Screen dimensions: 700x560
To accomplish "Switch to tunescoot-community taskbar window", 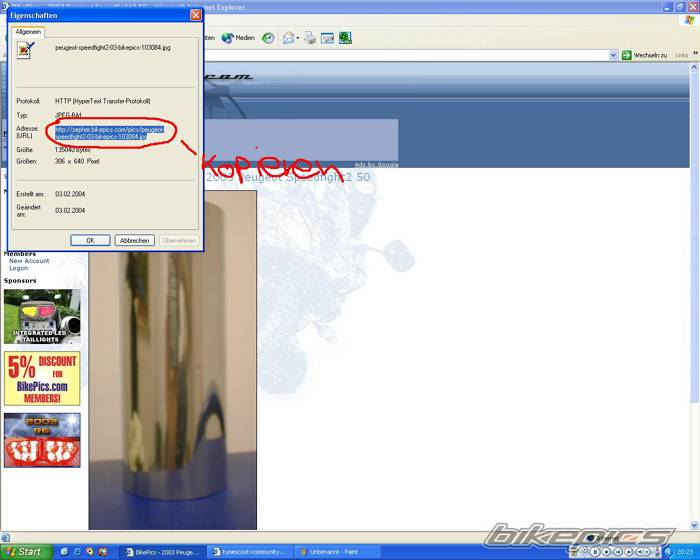I will pyautogui.click(x=250, y=552).
